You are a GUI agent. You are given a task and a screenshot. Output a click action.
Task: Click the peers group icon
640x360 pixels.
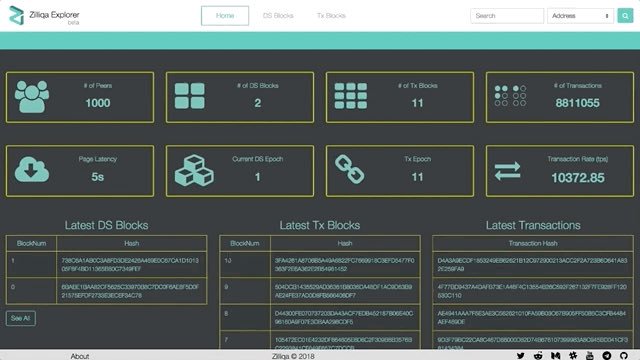click(x=32, y=97)
